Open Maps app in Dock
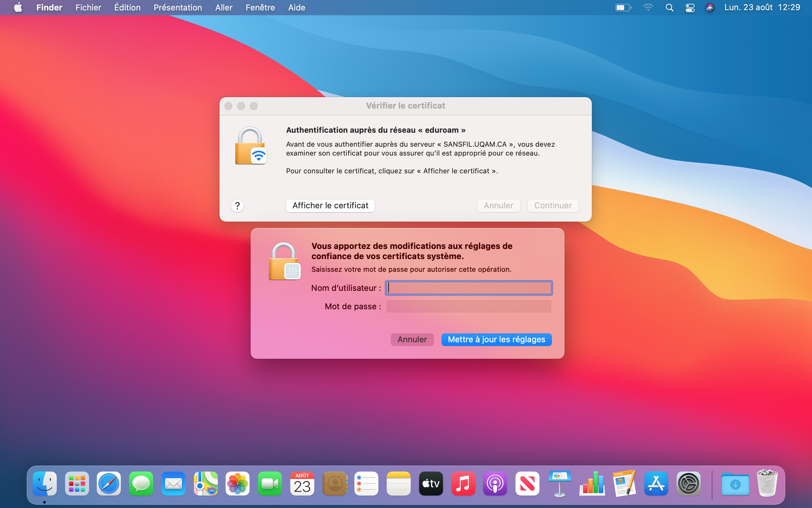 tap(205, 484)
